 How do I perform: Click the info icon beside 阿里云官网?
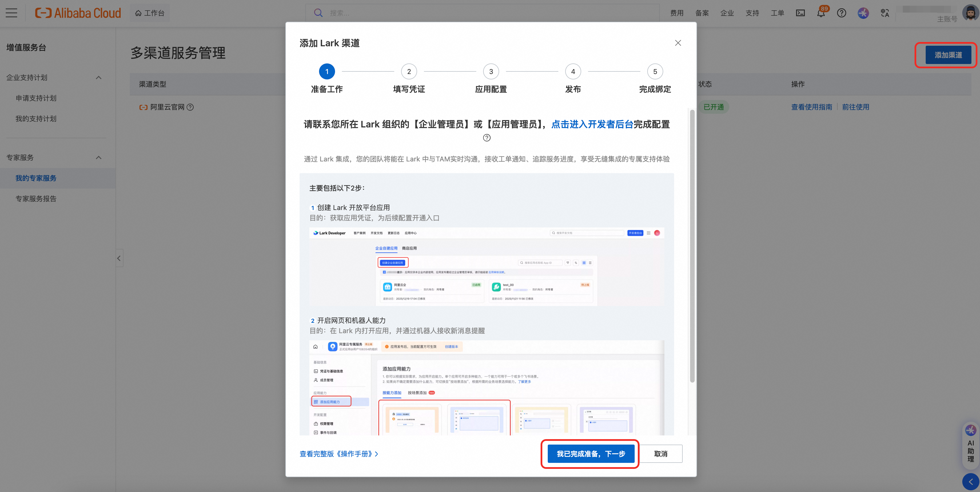pyautogui.click(x=190, y=107)
